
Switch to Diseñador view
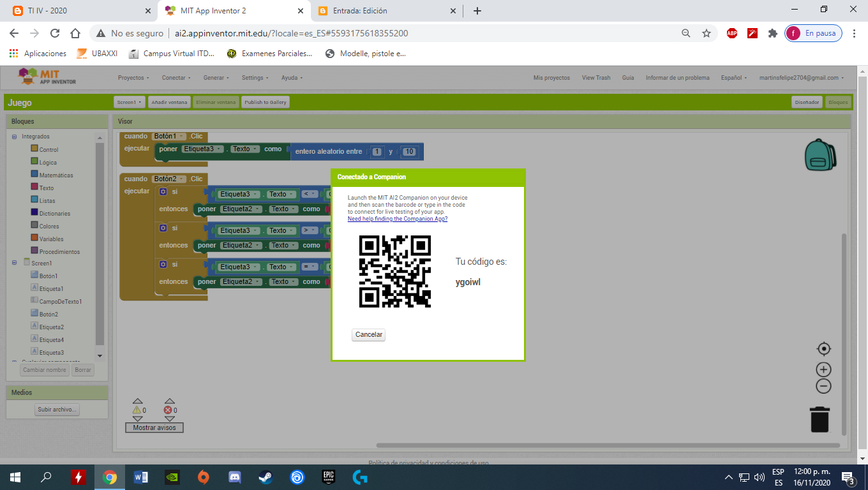807,102
